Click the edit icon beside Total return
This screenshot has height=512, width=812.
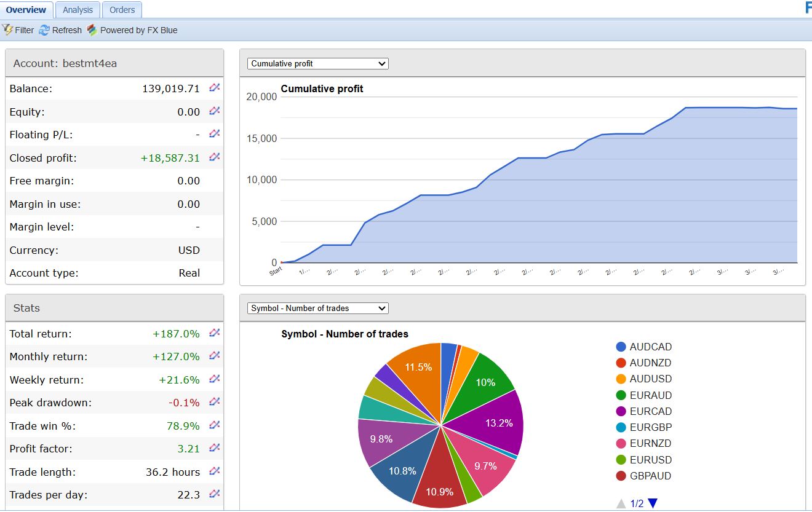pos(214,333)
